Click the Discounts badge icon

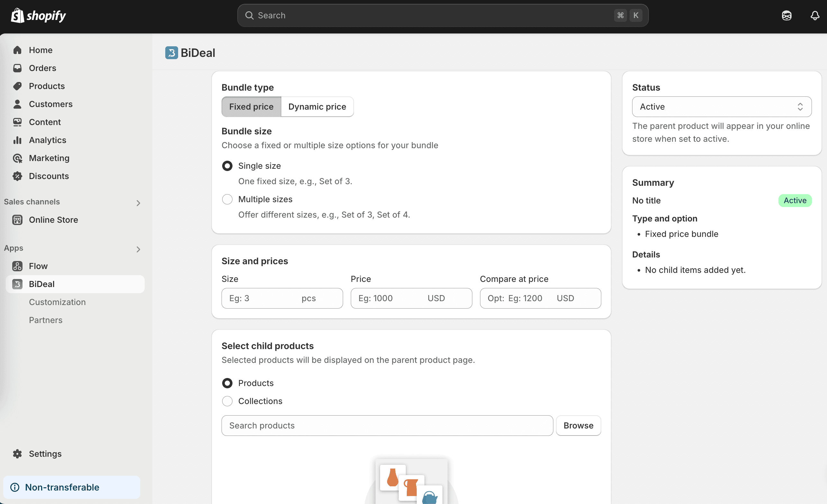[x=17, y=176]
